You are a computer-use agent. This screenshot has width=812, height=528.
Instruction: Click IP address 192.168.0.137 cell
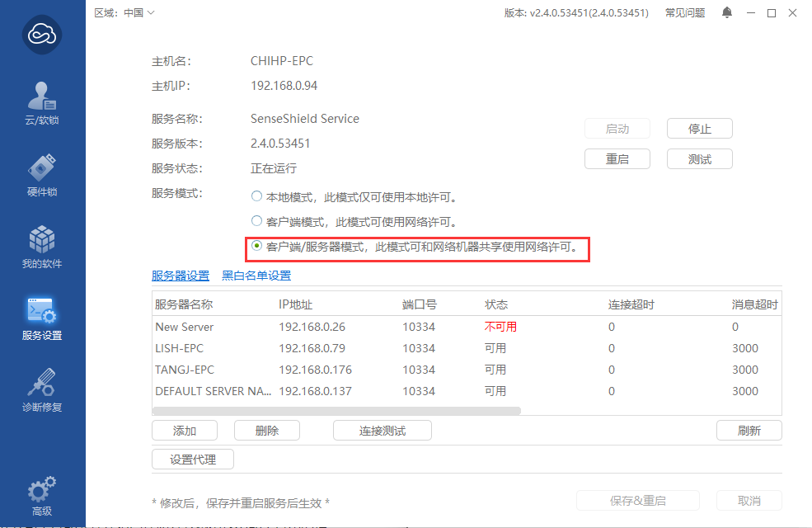pos(316,391)
